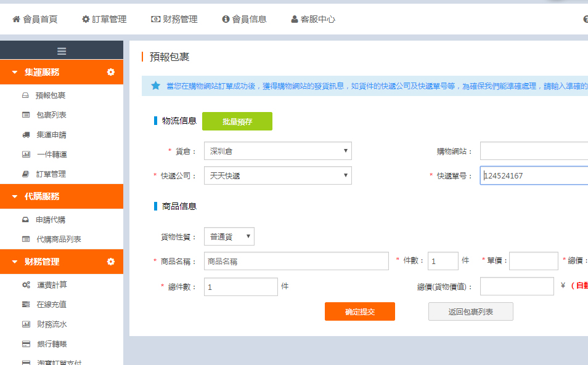The image size is (588, 365).
Task: Click the chart icon beside 一件轉運
Action: [x=26, y=154]
